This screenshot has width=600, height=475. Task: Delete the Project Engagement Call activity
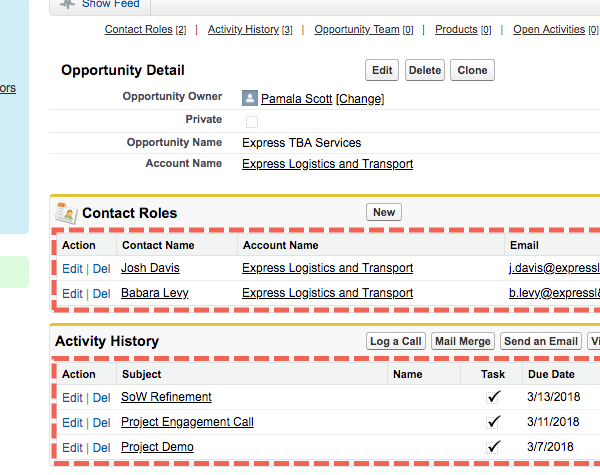[x=101, y=423]
